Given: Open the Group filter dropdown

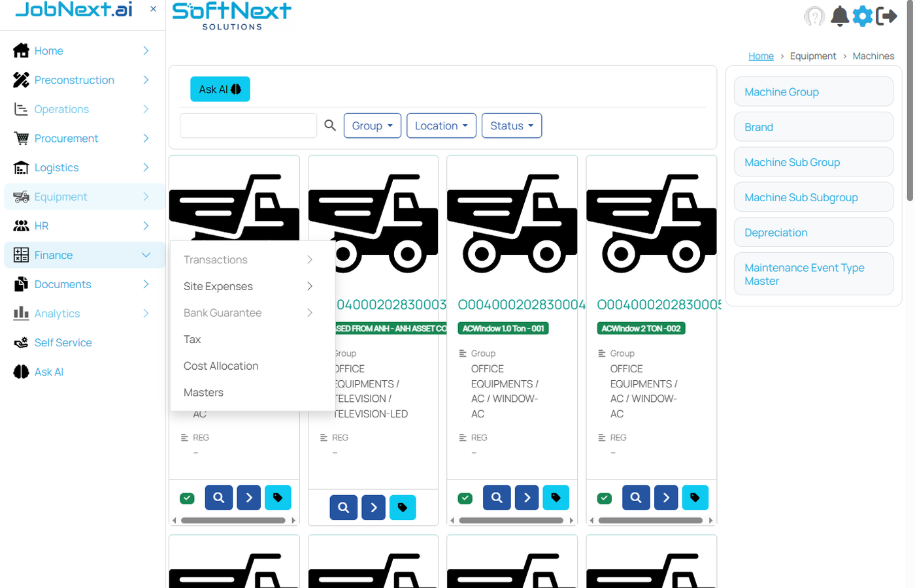Looking at the screenshot, I should click(x=372, y=125).
